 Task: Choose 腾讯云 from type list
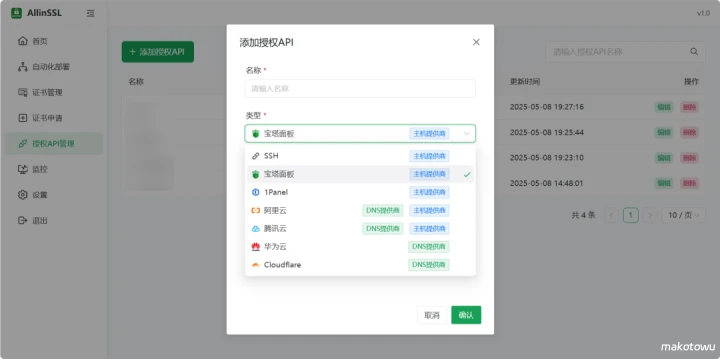tap(360, 229)
